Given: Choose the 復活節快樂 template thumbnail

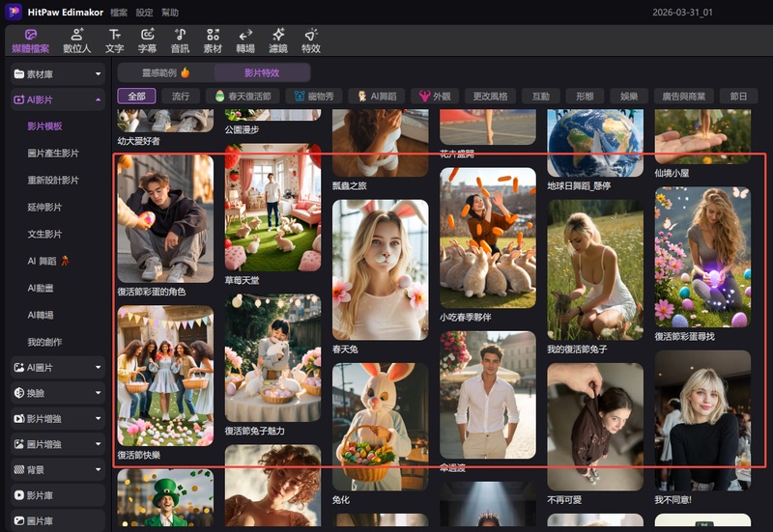Looking at the screenshot, I should coord(165,376).
